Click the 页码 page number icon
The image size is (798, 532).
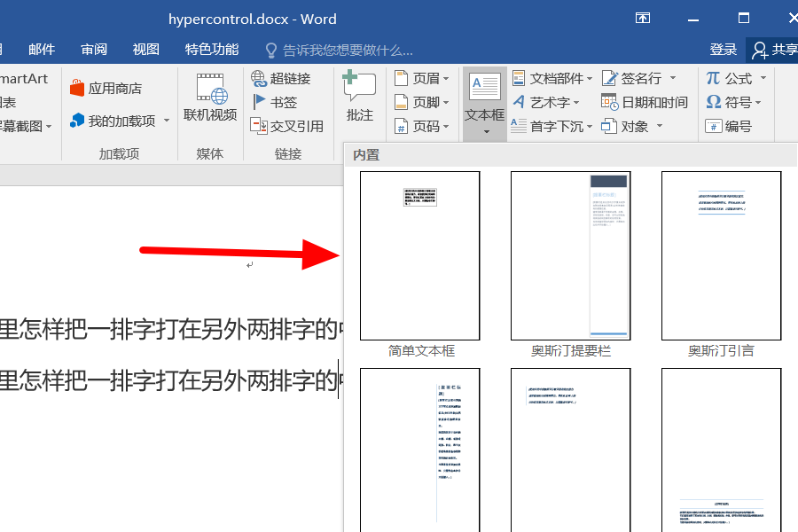[401, 126]
